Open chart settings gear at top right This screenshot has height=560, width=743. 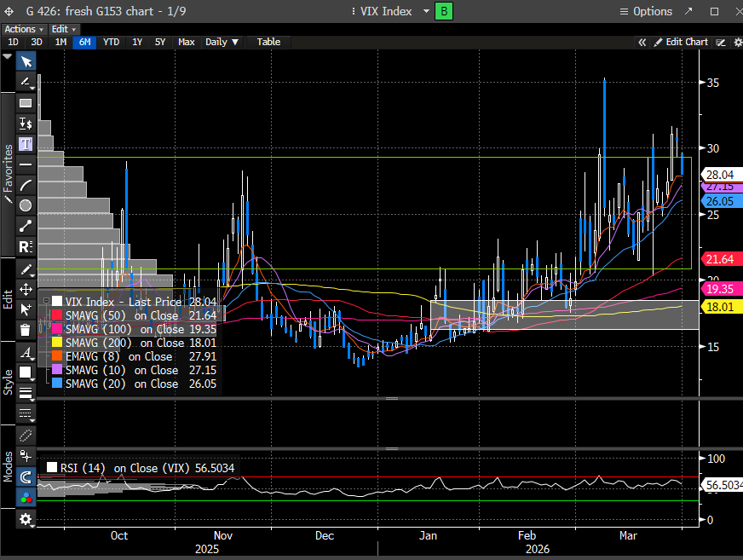(x=738, y=43)
